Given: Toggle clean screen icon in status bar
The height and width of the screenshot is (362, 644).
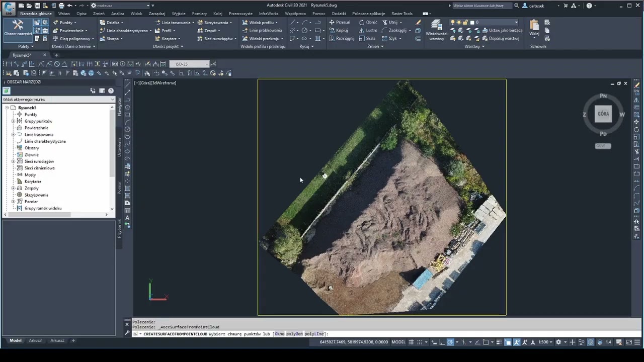Looking at the screenshot, I should (628, 342).
